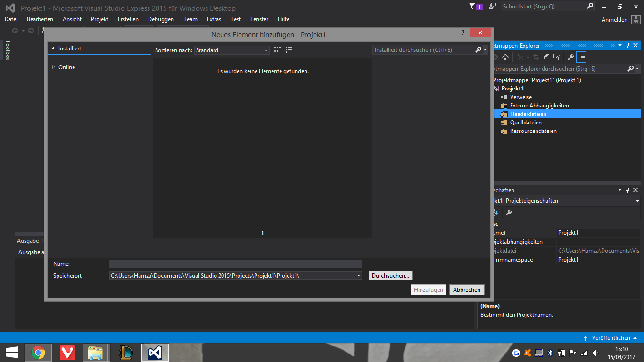Click the notifications flag icon in title bar

[476, 7]
